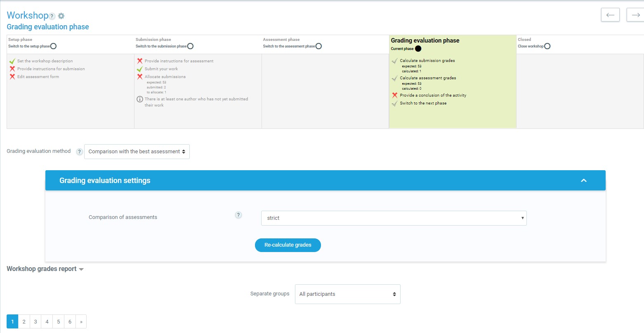The image size is (644, 333).
Task: Click the Re-calculate grades button
Action: [288, 245]
